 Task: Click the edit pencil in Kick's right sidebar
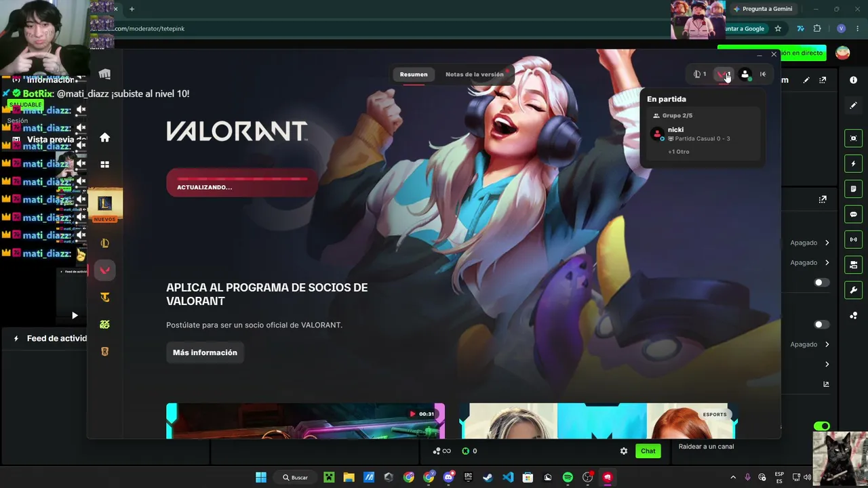[853, 106]
